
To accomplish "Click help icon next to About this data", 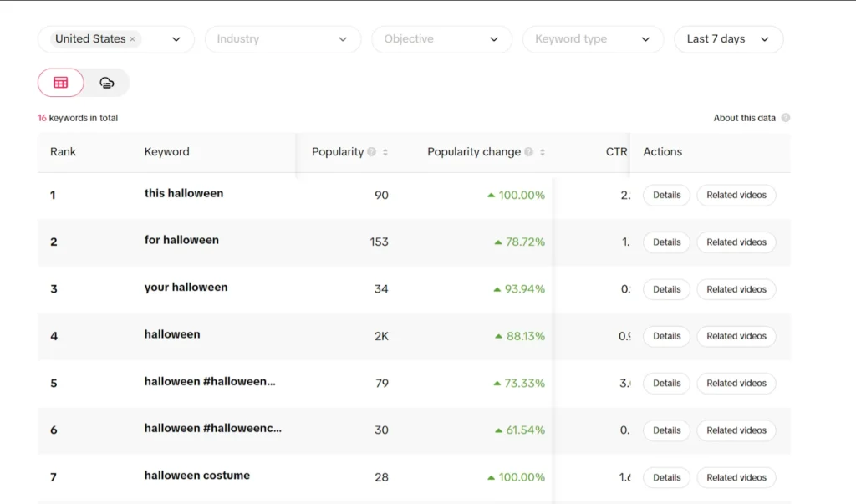I will (786, 118).
